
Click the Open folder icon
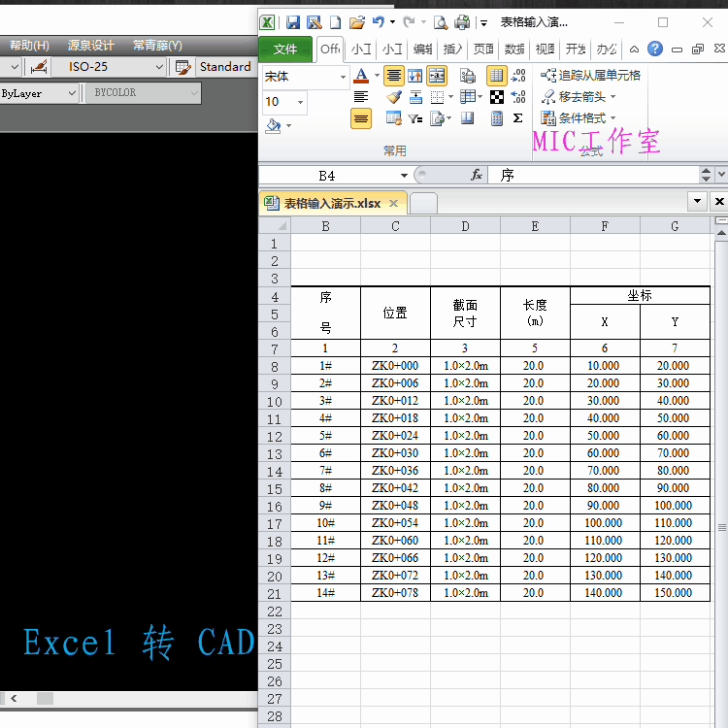tap(356, 22)
